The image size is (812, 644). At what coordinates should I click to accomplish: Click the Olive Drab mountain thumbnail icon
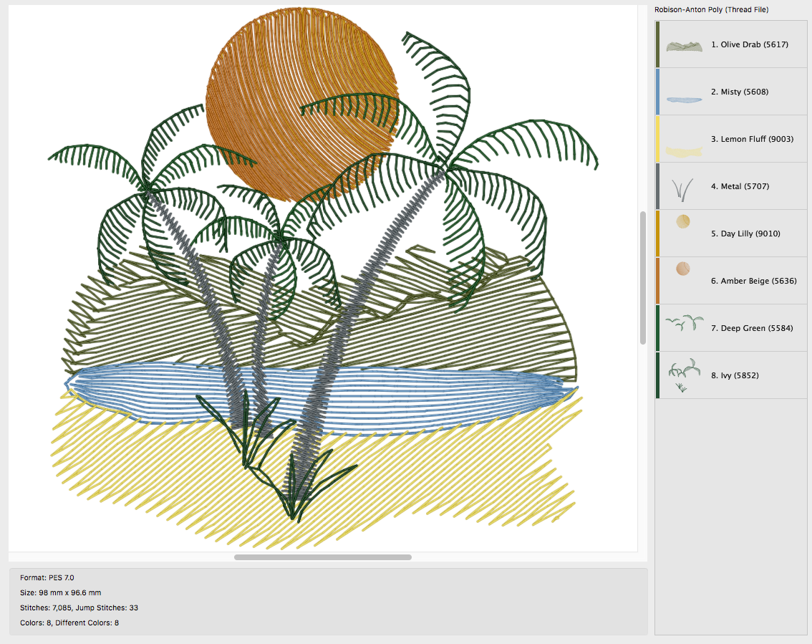click(x=685, y=46)
